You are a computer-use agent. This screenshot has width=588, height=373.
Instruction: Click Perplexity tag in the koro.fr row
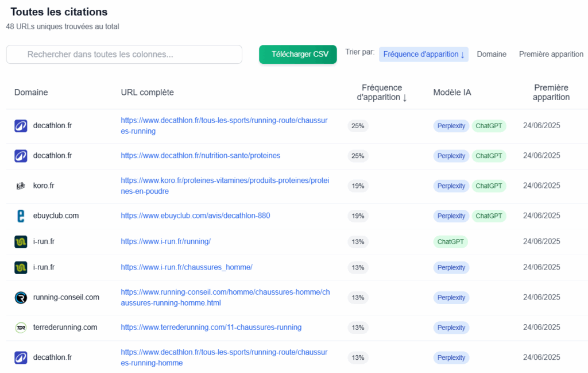click(451, 186)
